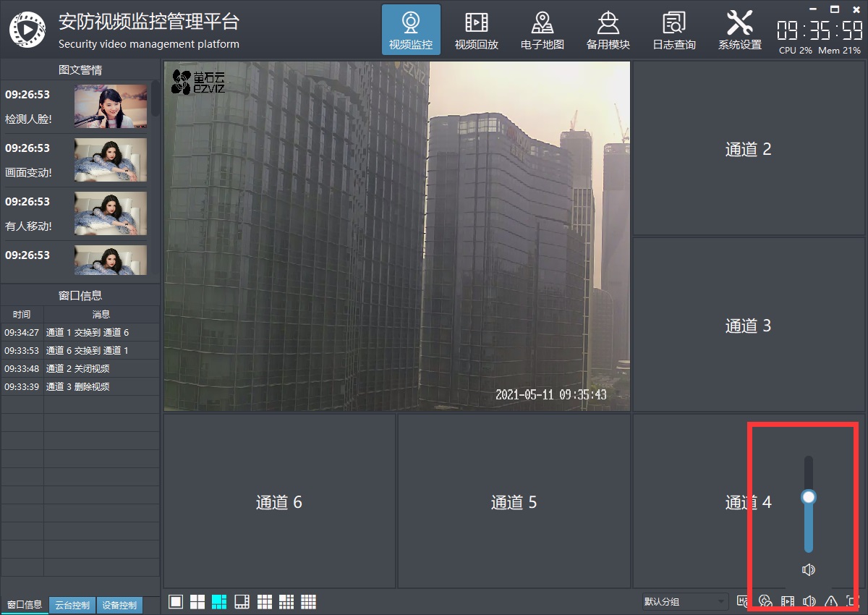
Task: Click the film-strip playback icon in the bottom toolbar
Action: pyautogui.click(x=788, y=601)
